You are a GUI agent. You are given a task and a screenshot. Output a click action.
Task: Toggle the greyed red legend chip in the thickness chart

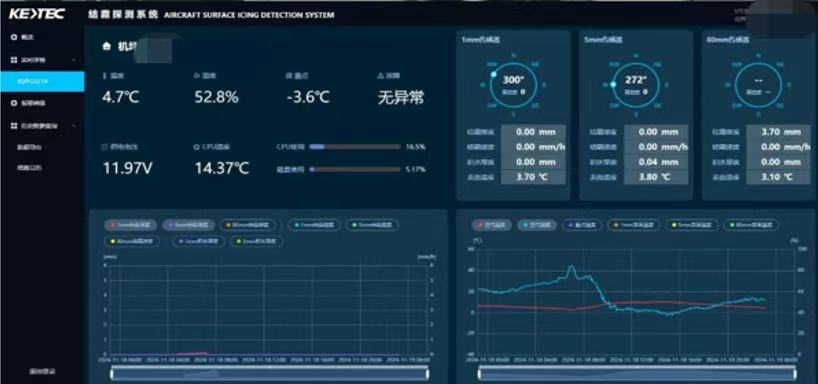[131, 225]
